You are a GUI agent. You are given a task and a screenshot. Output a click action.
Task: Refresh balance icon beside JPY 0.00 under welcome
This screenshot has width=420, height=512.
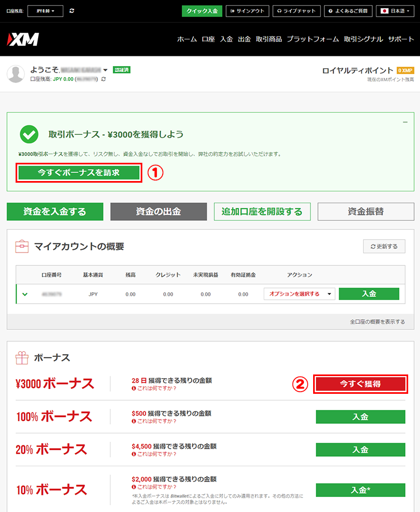click(x=104, y=79)
